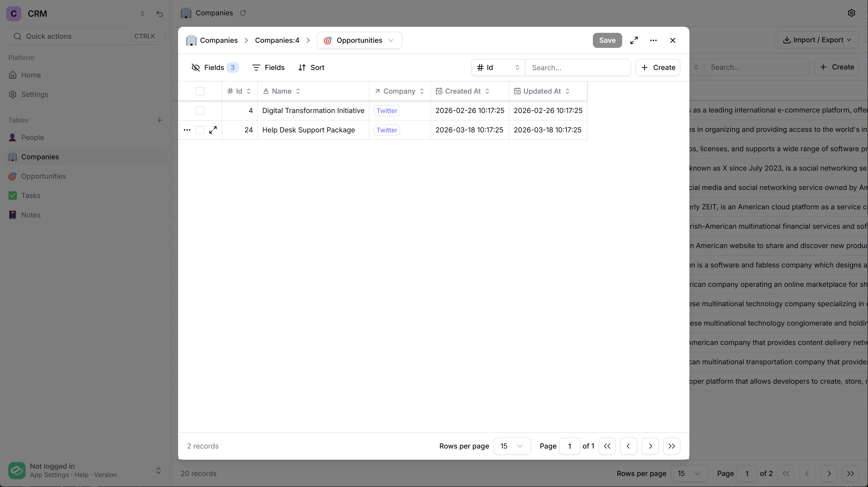Add a new table with plus icon
Viewport: 868px width, 487px height.
(x=159, y=120)
